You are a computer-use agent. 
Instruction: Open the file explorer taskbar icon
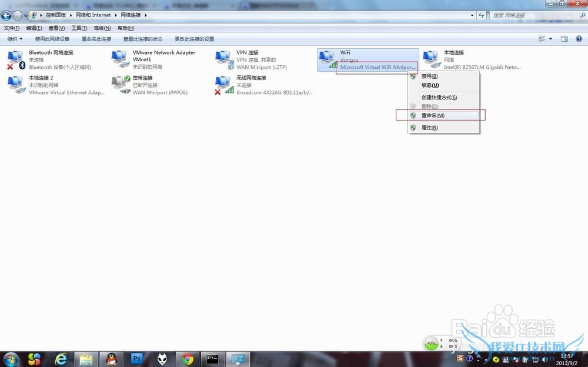click(x=86, y=359)
